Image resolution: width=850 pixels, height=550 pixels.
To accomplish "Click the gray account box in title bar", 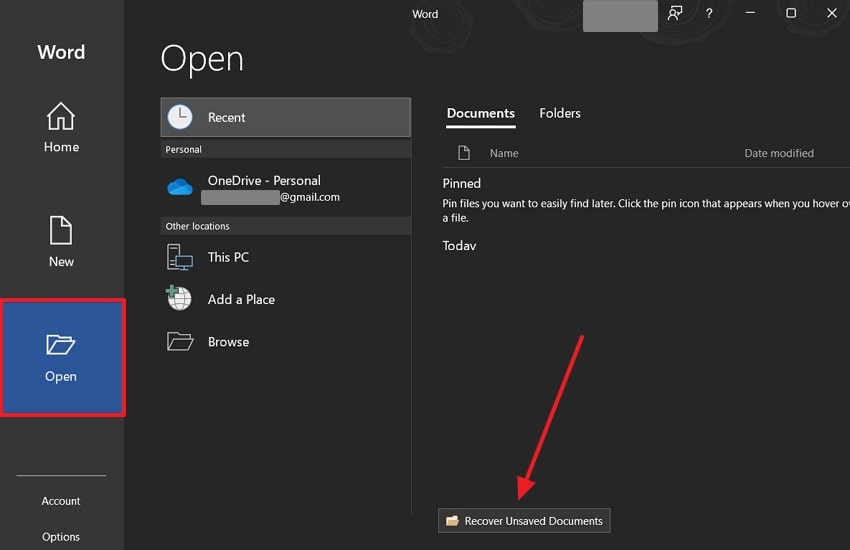I will 620,16.
